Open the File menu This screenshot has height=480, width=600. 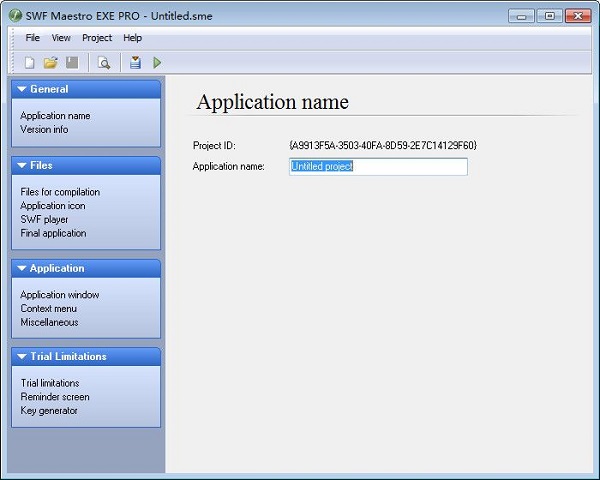(x=33, y=38)
